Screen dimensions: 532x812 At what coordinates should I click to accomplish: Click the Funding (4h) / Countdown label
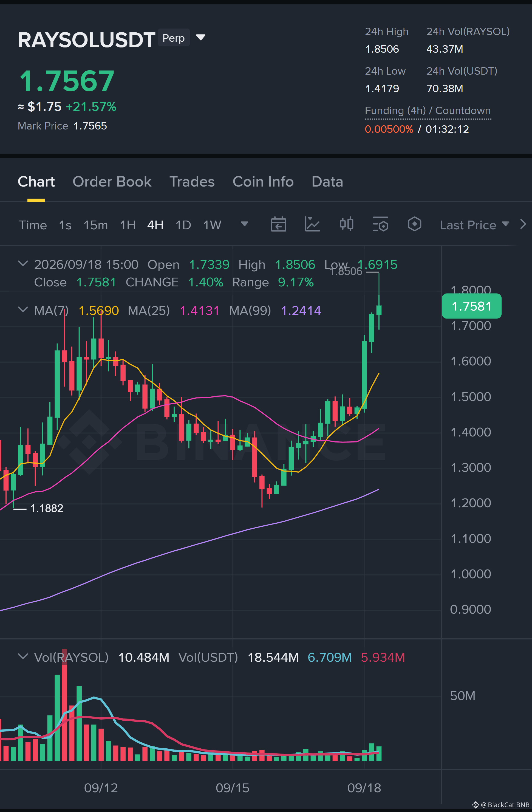[428, 111]
